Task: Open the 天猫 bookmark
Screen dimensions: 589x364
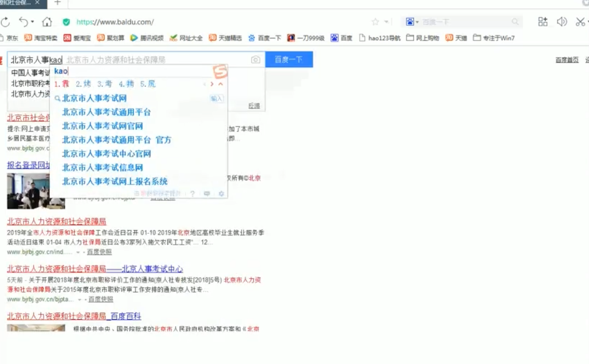Action: click(x=456, y=38)
